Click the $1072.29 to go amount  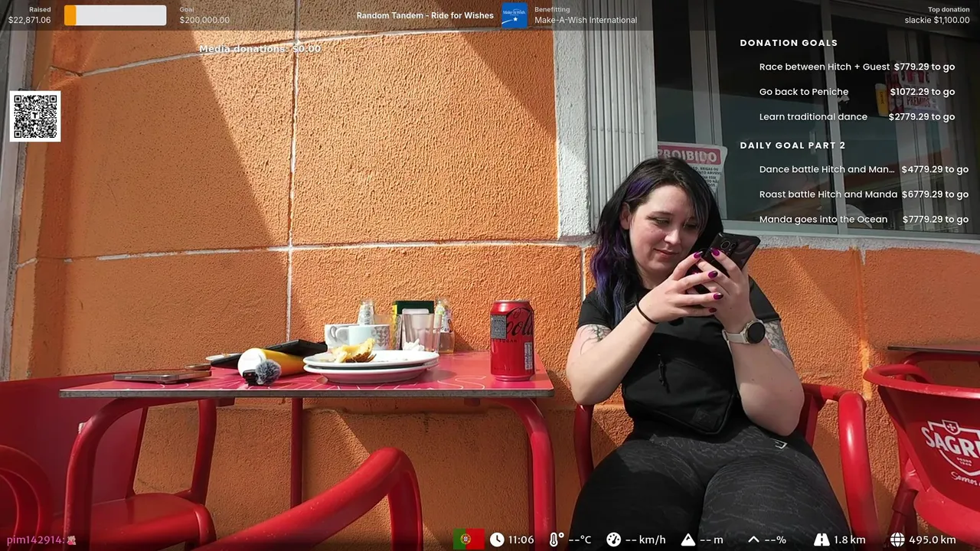[x=922, y=92]
